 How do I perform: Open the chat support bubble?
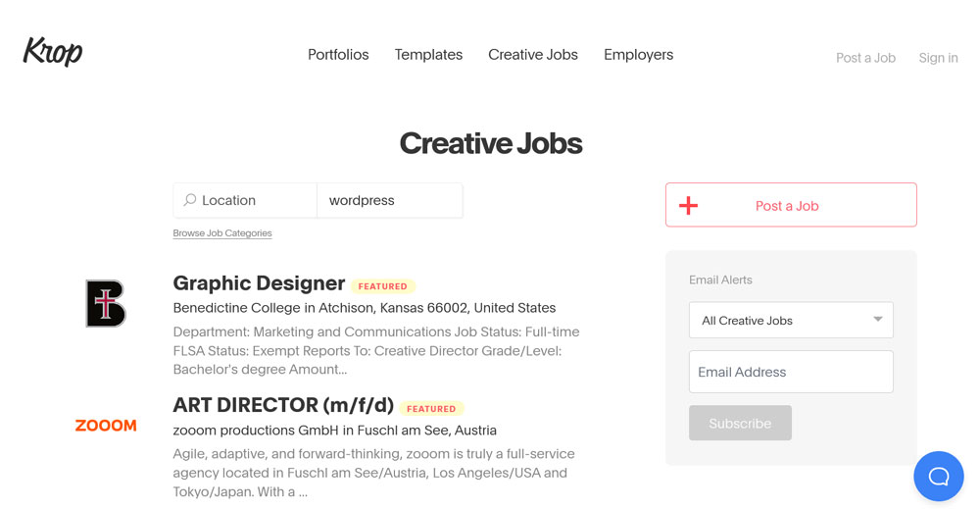click(x=938, y=477)
